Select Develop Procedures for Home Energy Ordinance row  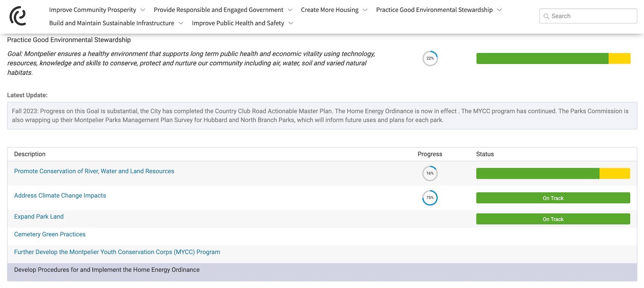click(x=322, y=272)
